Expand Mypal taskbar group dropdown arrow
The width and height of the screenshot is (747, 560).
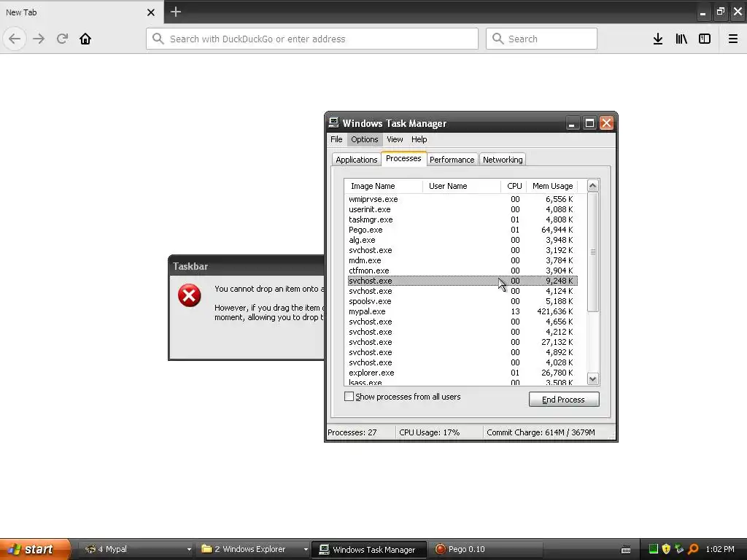coord(189,550)
